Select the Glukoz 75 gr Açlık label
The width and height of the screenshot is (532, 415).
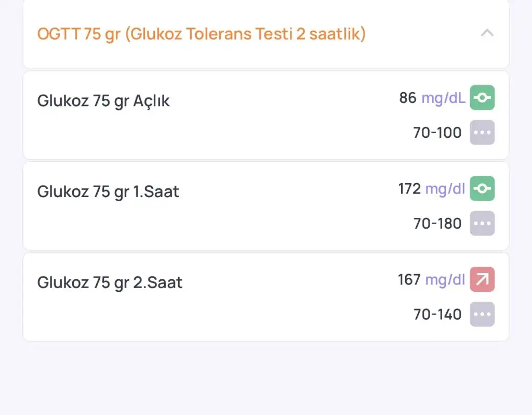tap(103, 101)
